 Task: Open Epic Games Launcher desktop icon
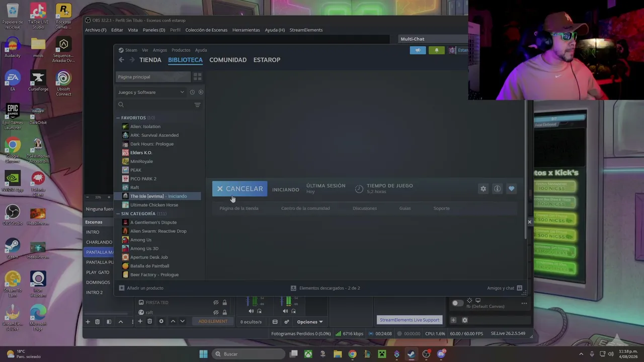(x=13, y=116)
